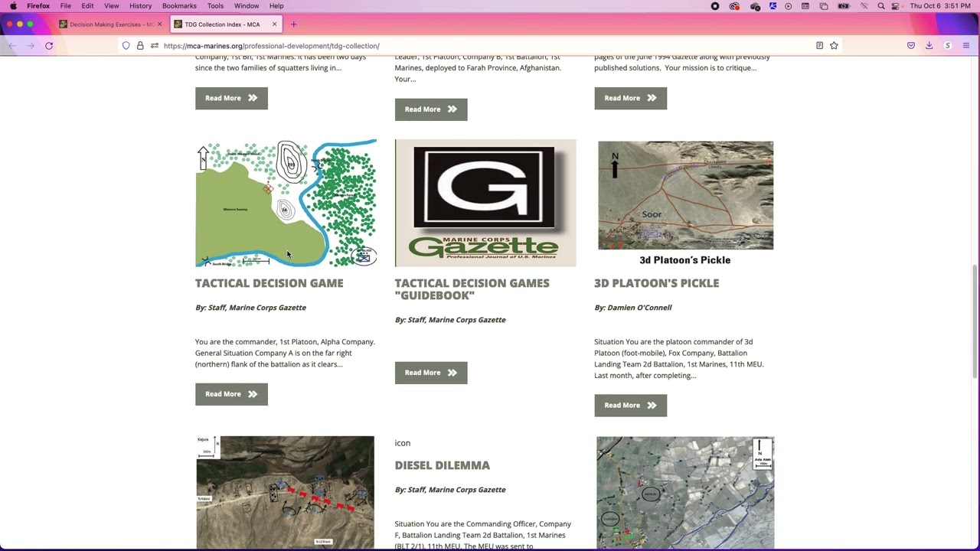
Task: Click the Tactical Decision Game map thumbnail
Action: [x=286, y=203]
